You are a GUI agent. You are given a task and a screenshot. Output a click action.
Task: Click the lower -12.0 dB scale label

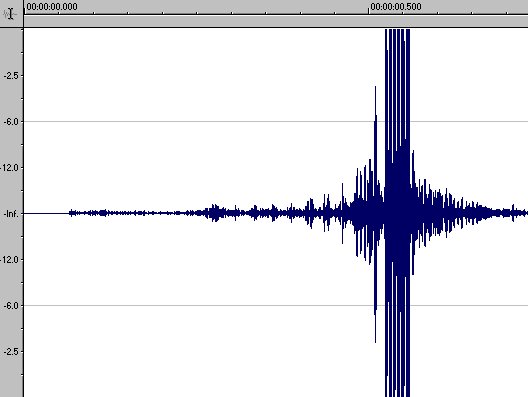coord(10,260)
